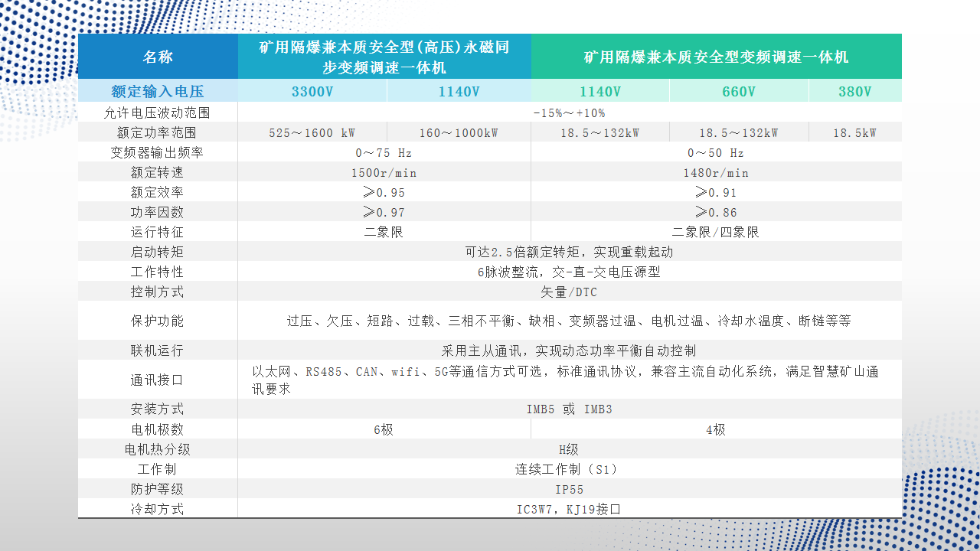Screen dimensions: 980x551
Task: Select the 0～75 Hz value
Action: point(384,153)
